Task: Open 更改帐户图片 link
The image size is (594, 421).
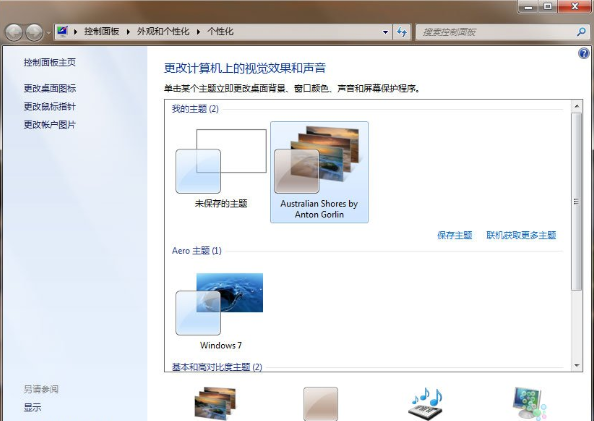Action: click(50, 125)
